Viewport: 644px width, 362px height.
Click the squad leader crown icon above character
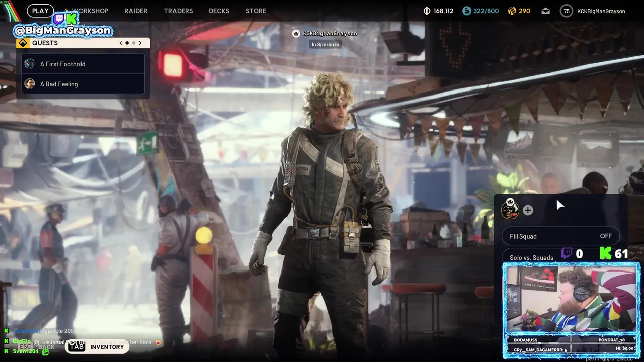(x=296, y=33)
